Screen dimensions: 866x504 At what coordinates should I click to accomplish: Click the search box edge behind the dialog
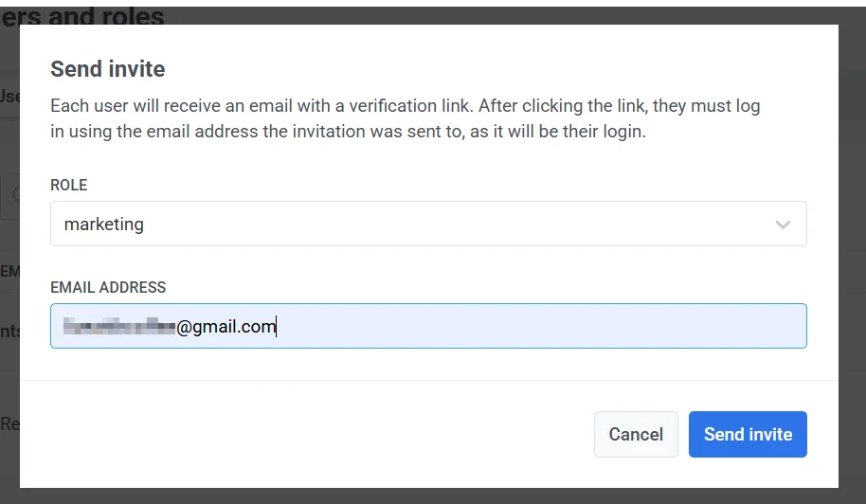tap(9, 197)
